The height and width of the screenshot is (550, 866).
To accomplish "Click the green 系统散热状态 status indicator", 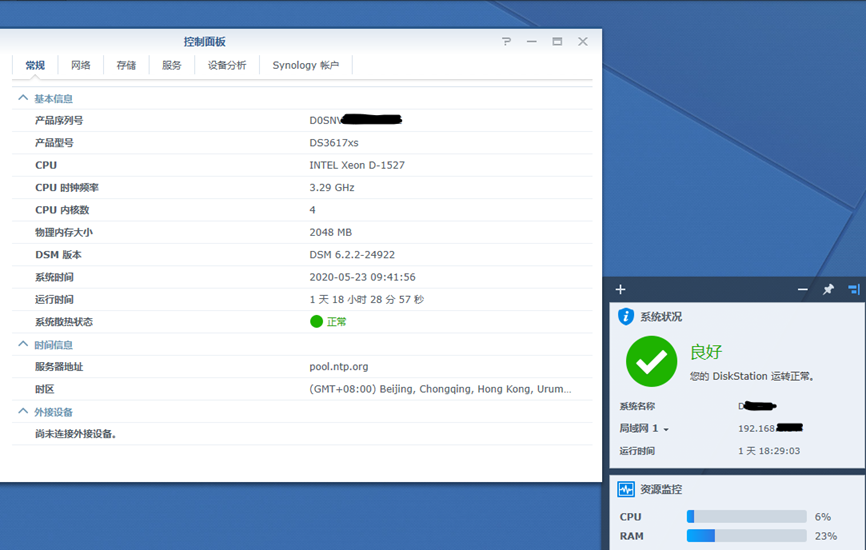I will tap(317, 322).
